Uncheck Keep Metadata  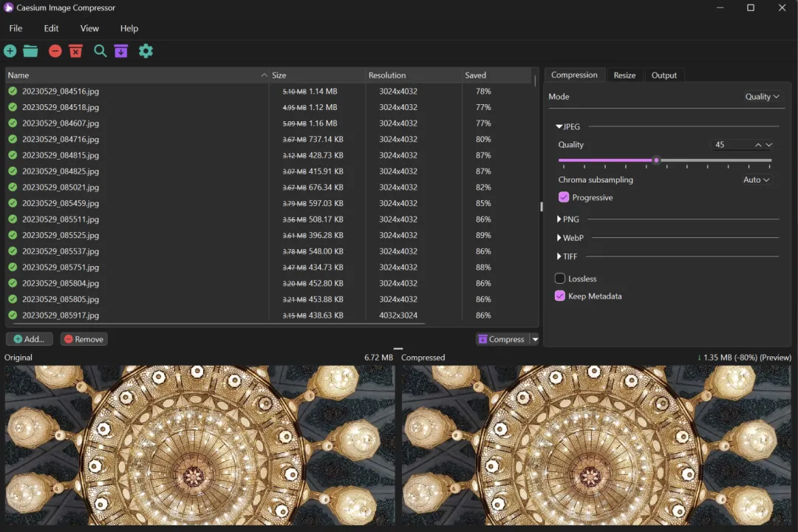point(560,296)
